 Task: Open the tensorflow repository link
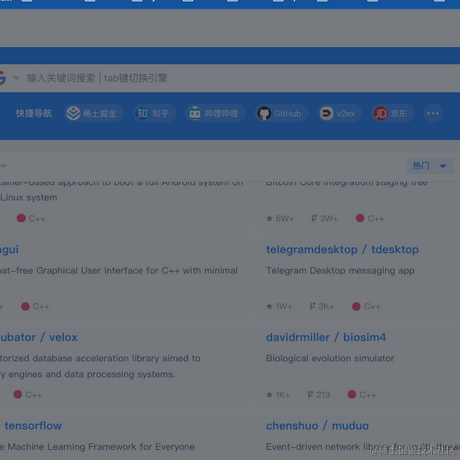coord(33,426)
